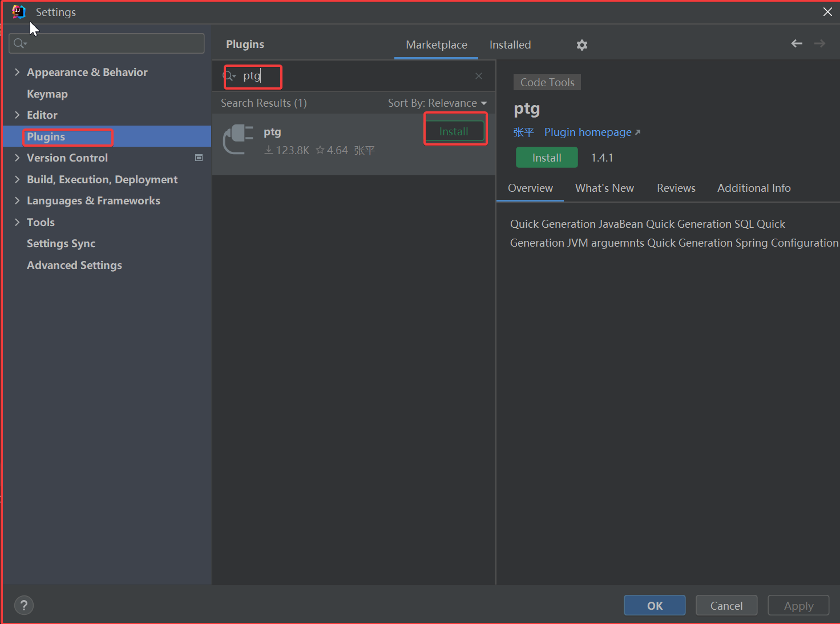Click the Code Tools category tag
Image resolution: width=840 pixels, height=624 pixels.
pyautogui.click(x=547, y=82)
